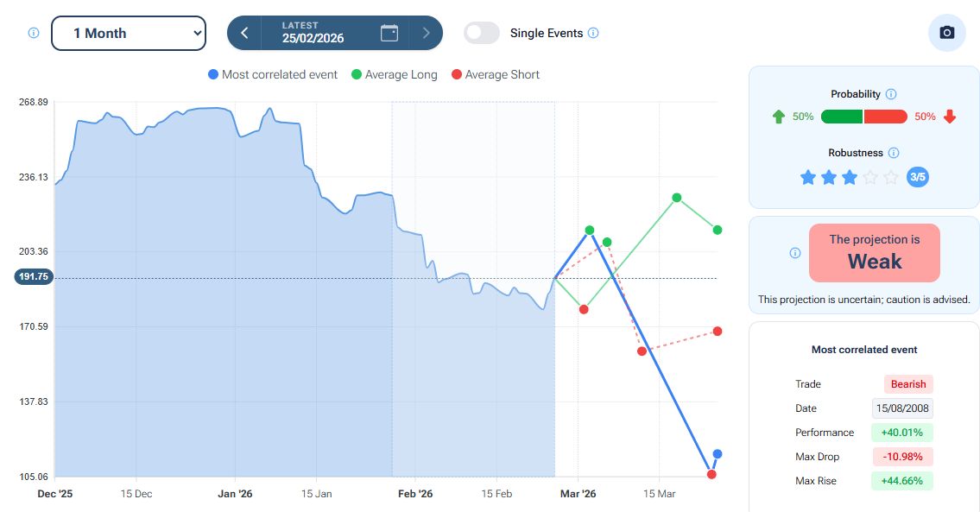Click the green-red probability bar
Viewport: 980px width, 512px height.
[x=863, y=117]
